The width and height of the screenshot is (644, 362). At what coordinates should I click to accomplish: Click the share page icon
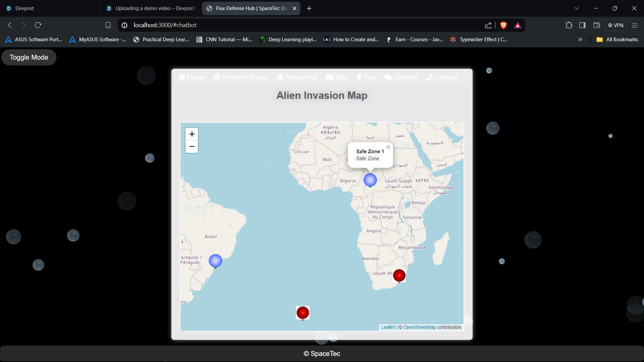pyautogui.click(x=488, y=25)
